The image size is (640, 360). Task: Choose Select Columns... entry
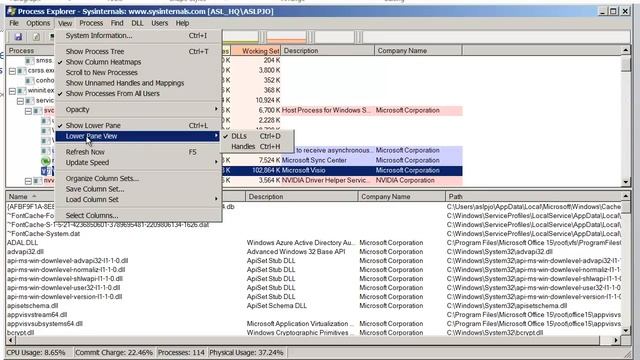[x=138, y=216]
